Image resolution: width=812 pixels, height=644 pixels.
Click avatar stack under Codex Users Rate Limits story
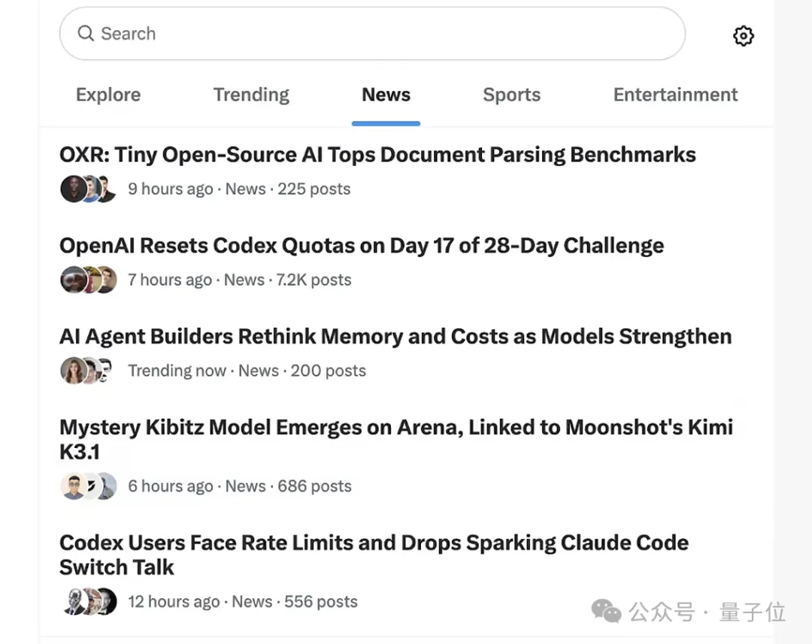(x=89, y=602)
